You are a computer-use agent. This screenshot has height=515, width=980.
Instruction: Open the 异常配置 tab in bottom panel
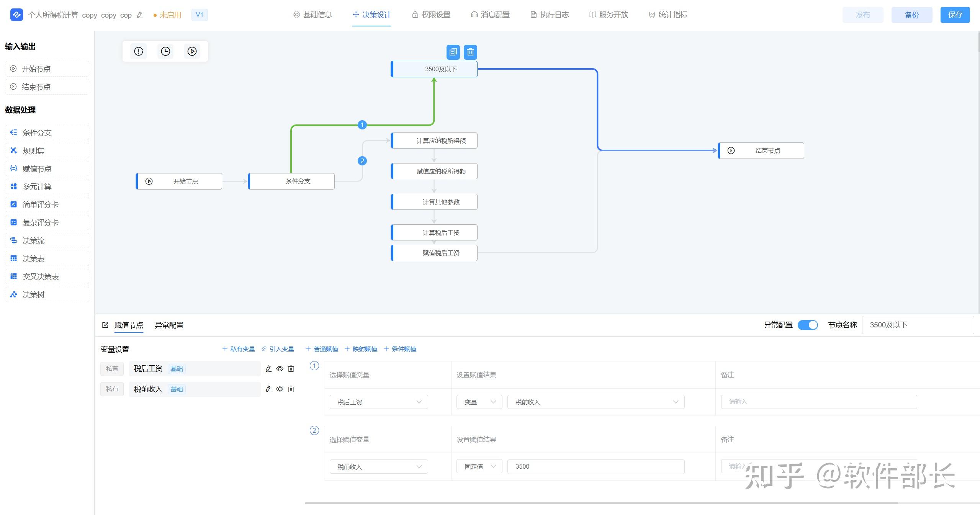[169, 325]
